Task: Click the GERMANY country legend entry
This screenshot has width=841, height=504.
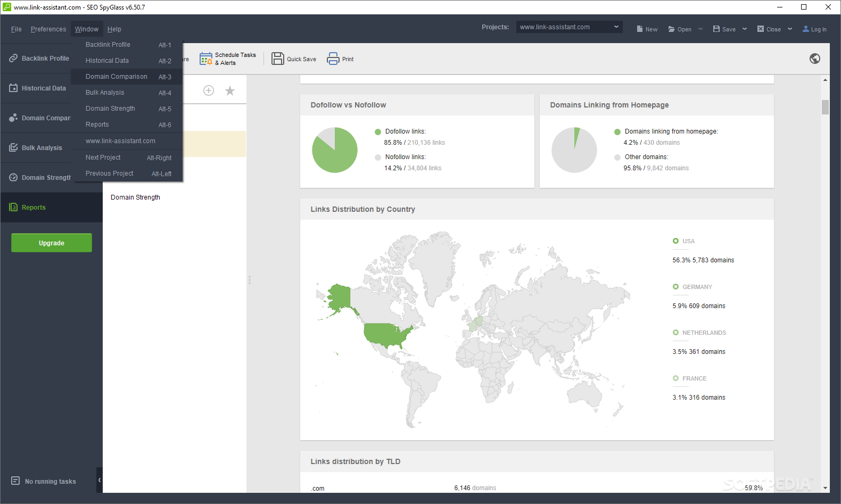Action: click(x=692, y=287)
